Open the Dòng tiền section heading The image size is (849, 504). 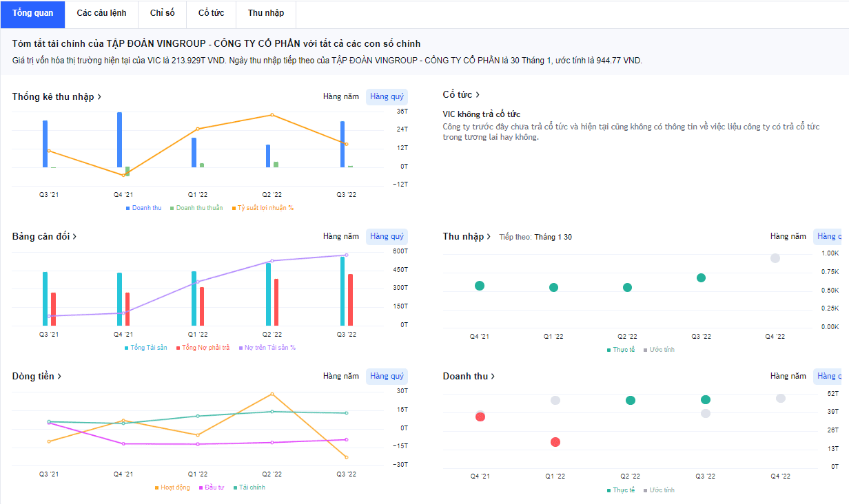[37, 376]
